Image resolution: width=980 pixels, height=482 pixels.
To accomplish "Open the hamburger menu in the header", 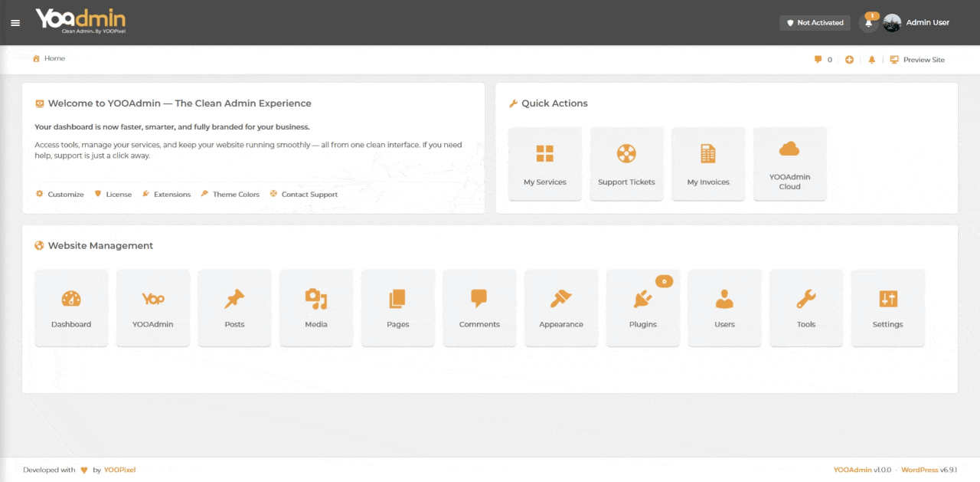I will [x=15, y=23].
